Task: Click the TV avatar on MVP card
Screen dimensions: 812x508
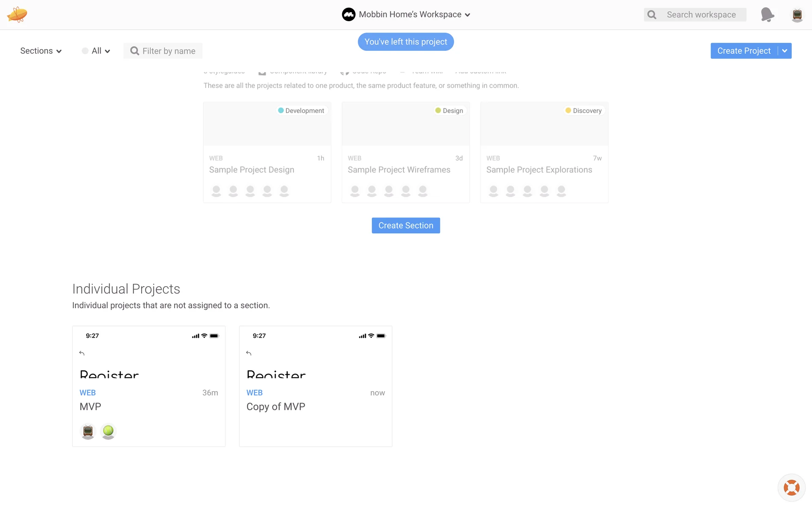Action: tap(88, 431)
